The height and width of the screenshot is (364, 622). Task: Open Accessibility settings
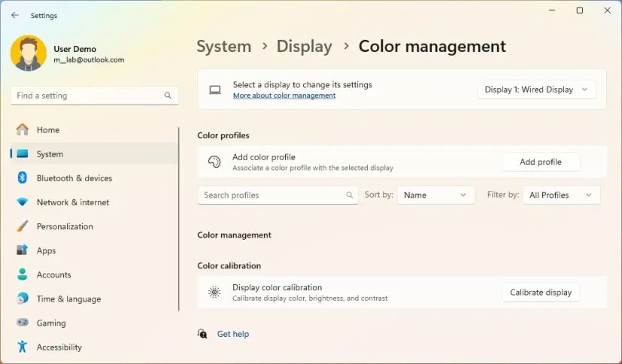(59, 347)
